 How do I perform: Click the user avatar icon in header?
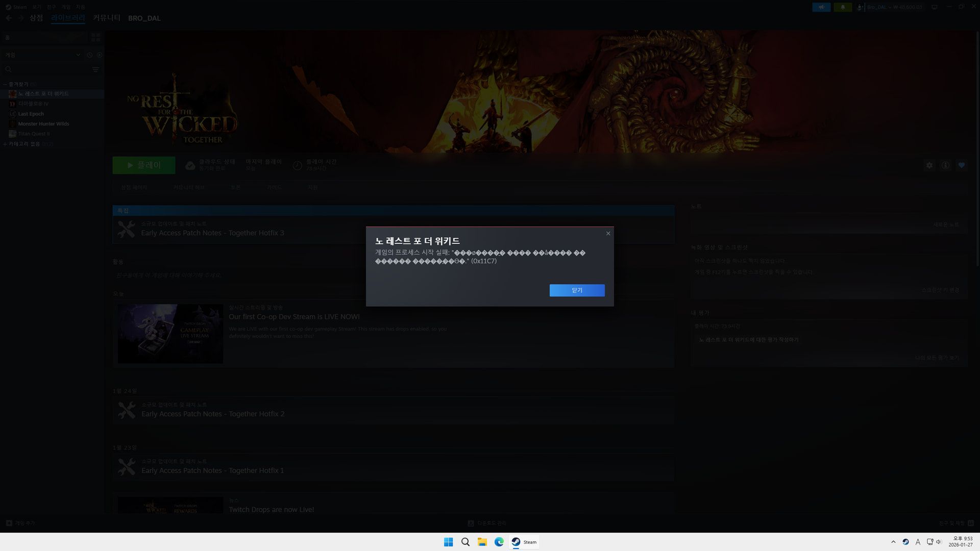(861, 7)
